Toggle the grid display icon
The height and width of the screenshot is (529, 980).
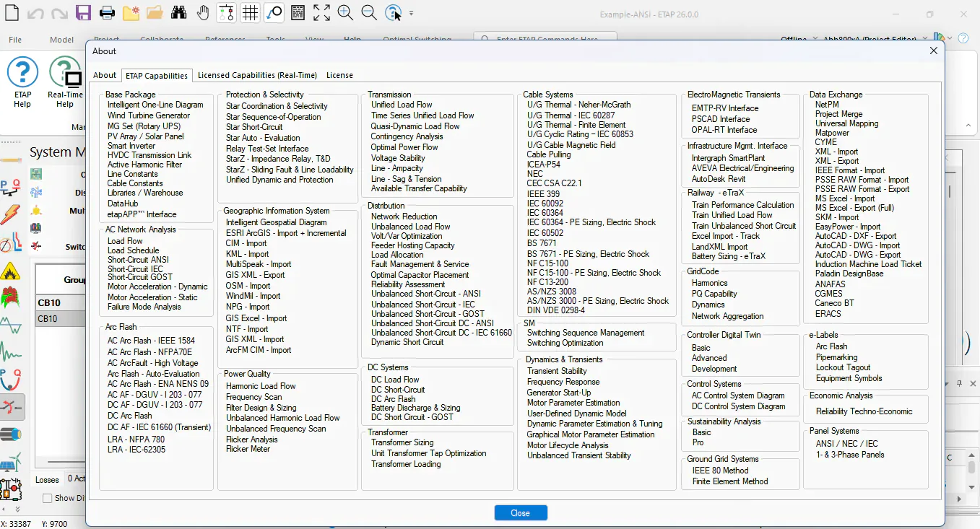pos(250,12)
